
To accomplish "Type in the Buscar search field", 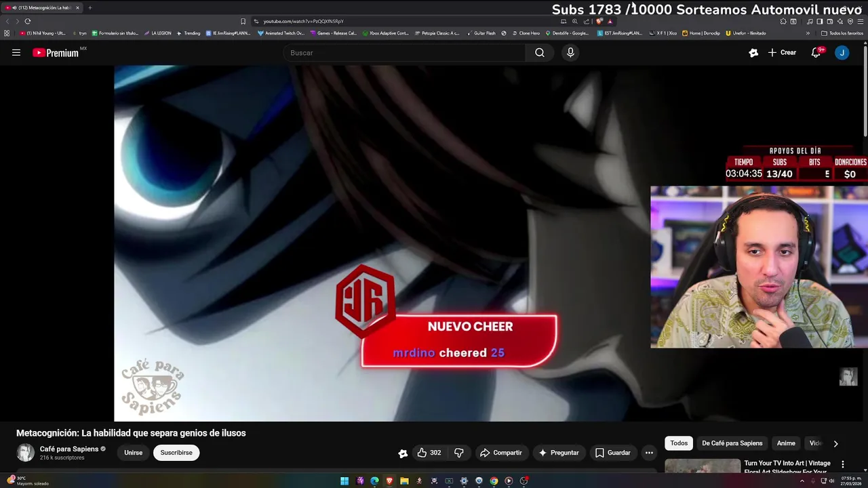I will click(x=405, y=52).
